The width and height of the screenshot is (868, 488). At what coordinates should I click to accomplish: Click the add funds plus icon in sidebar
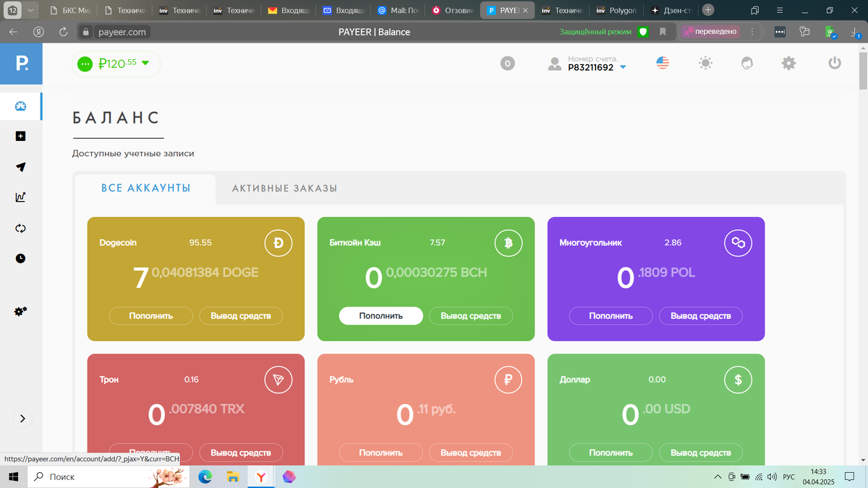click(x=20, y=137)
